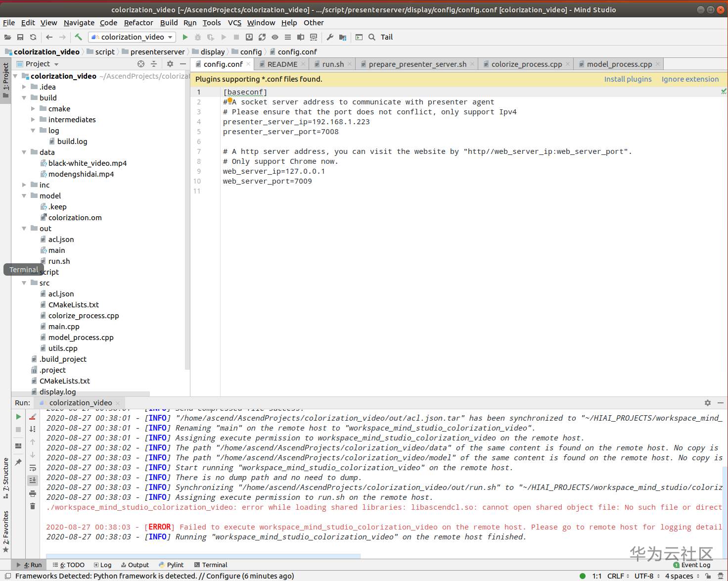Open the Terminal tool window at bottom
The image size is (728, 581).
tap(211, 565)
